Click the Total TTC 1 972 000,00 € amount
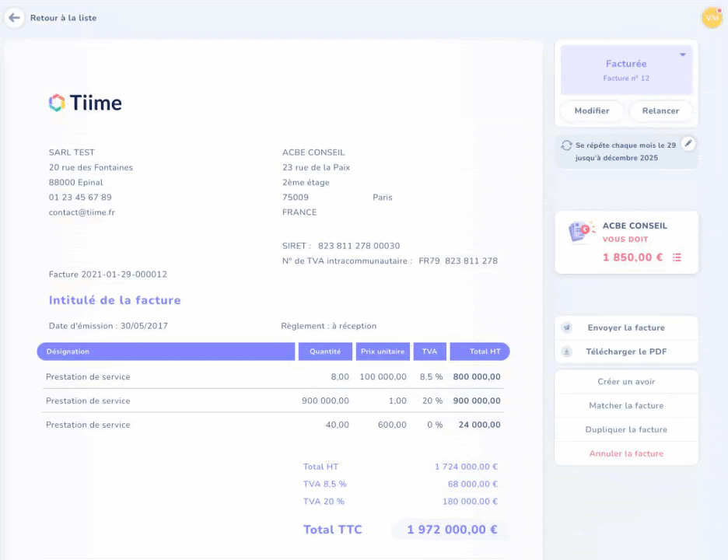 (452, 530)
